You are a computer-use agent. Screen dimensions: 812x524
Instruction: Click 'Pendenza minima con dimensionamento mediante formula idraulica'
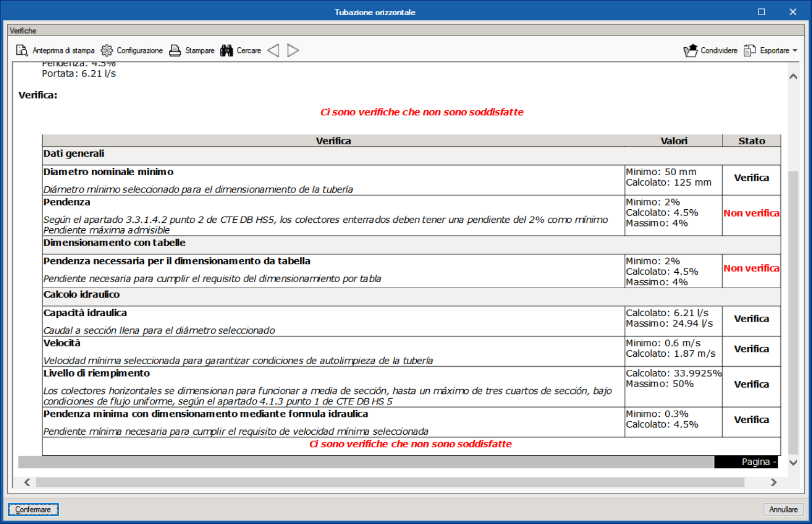pyautogui.click(x=205, y=414)
